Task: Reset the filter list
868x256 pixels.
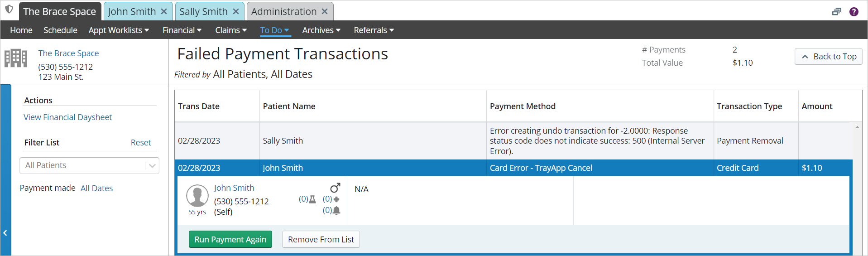Action: (x=141, y=143)
